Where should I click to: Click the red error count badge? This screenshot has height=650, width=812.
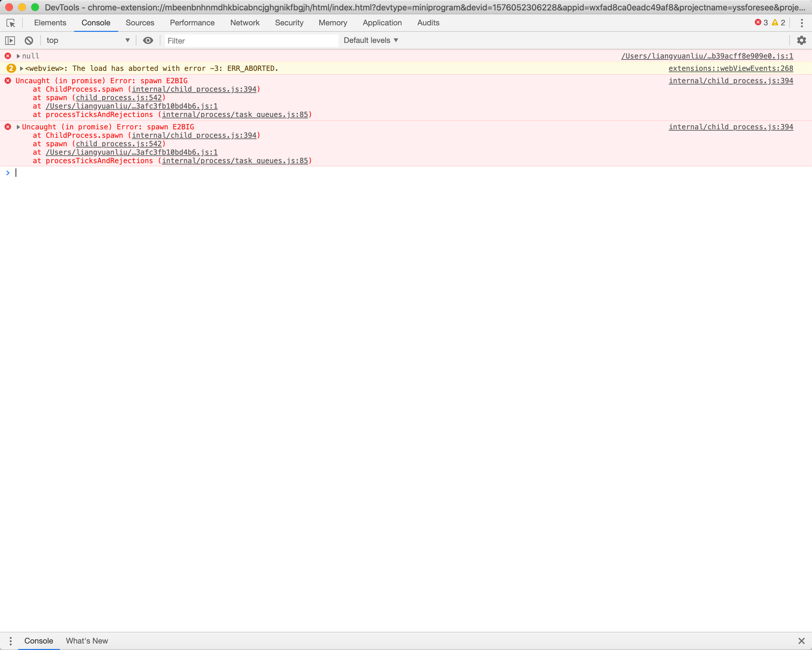click(761, 23)
